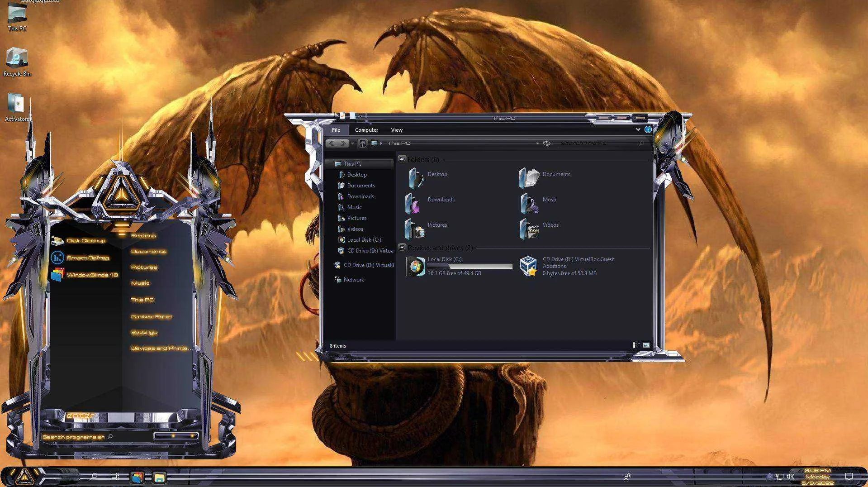Open Explorer Help question mark
The height and width of the screenshot is (487, 868).
tap(648, 129)
